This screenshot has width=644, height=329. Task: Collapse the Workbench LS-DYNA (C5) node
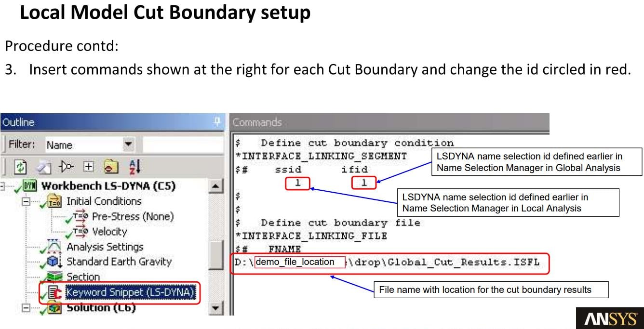tap(3, 186)
